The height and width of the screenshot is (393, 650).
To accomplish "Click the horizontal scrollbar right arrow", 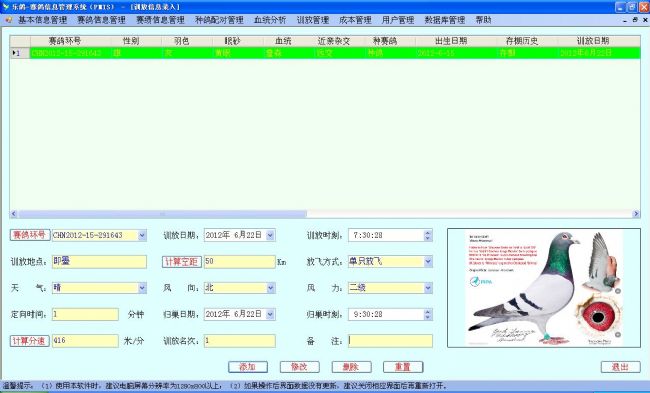I will coord(636,214).
